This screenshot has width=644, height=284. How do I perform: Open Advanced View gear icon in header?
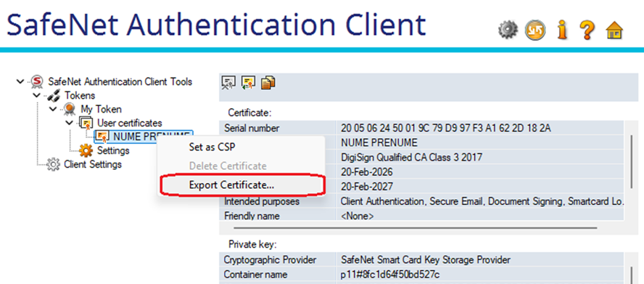(x=508, y=31)
